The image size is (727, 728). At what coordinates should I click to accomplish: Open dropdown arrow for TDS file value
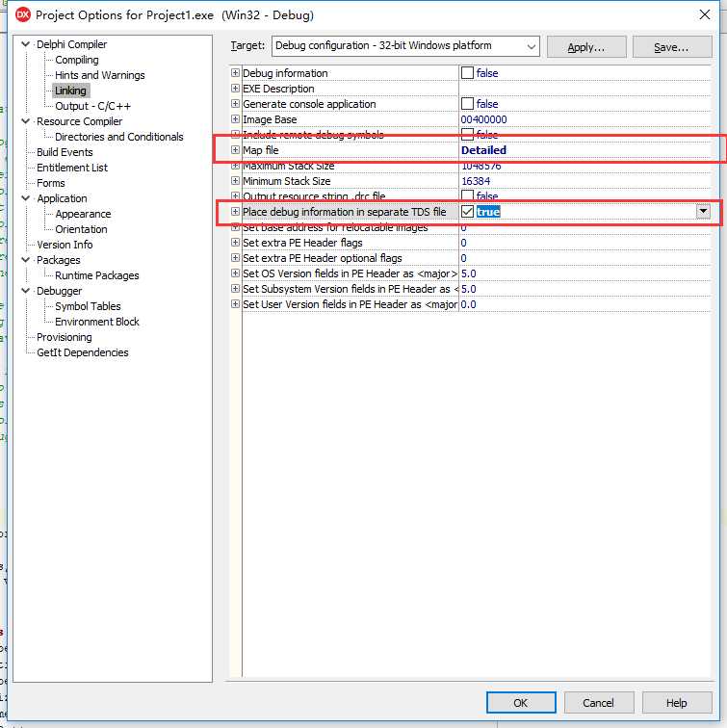pyautogui.click(x=703, y=211)
